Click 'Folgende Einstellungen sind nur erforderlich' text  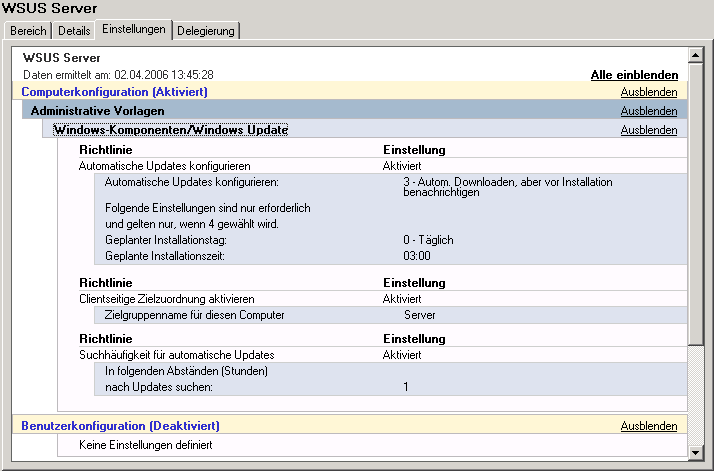click(208, 208)
